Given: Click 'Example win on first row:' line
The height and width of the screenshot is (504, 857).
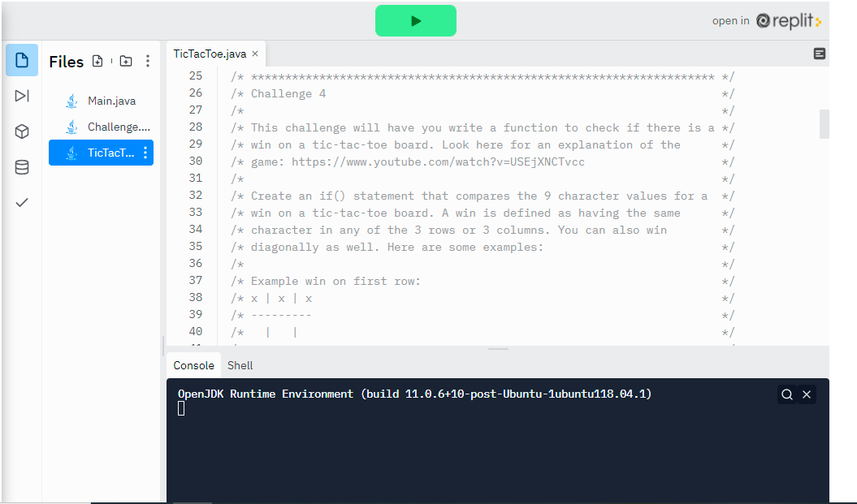Looking at the screenshot, I should pos(335,281).
